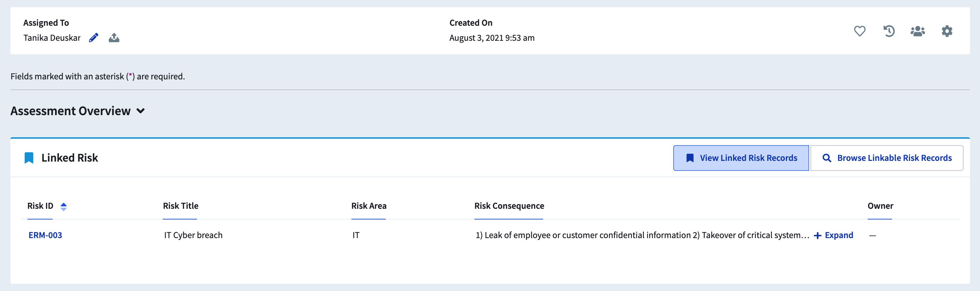Click the Linked Risk bookmark icon

point(29,158)
